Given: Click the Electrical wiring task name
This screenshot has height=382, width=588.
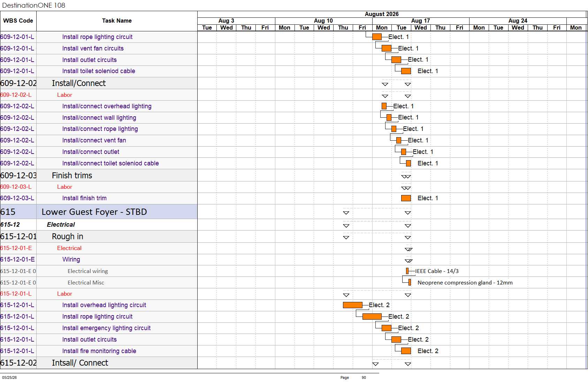Looking at the screenshot, I should 88,271.
